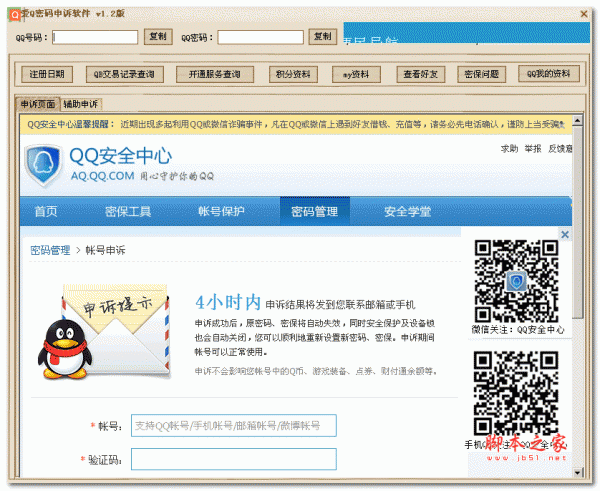Click the QQ密码 input field
The height and width of the screenshot is (491, 600).
(260, 37)
